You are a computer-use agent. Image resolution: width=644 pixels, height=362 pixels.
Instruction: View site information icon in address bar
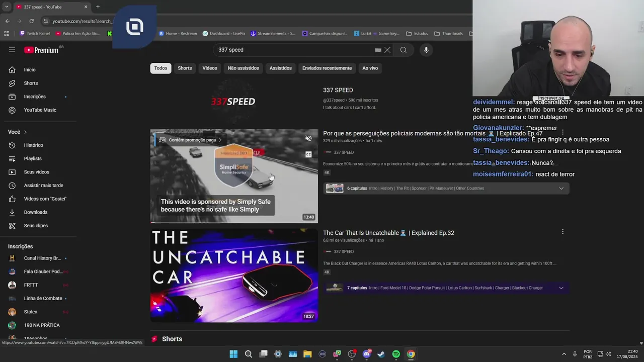point(46,21)
